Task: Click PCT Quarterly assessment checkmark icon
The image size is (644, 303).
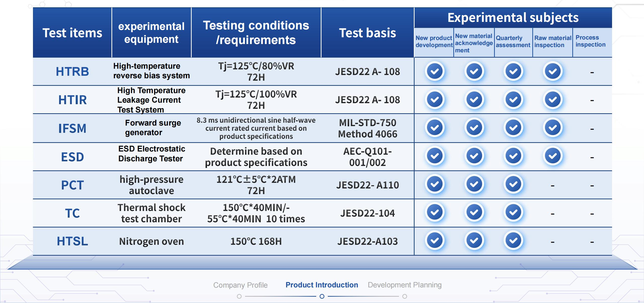Action: [x=513, y=184]
